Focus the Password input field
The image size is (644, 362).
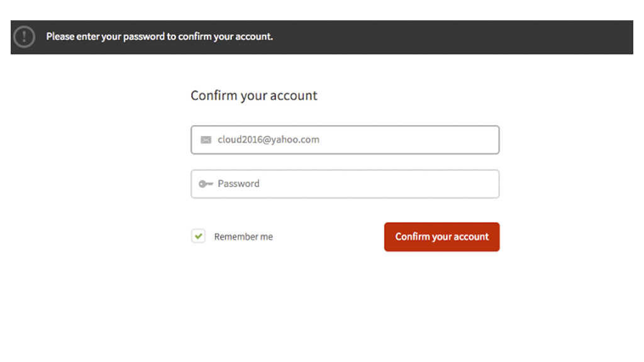point(345,184)
